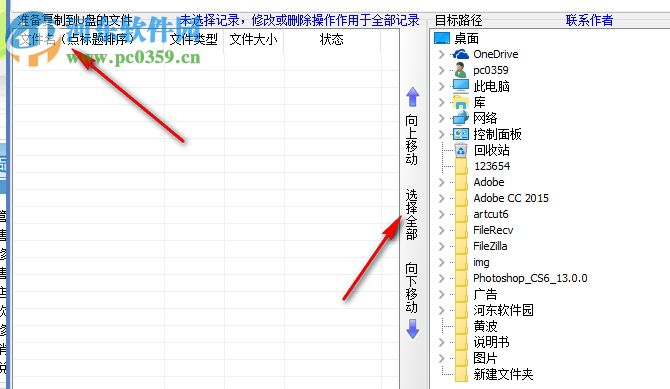Select the FileZilla folder label
This screenshot has width=670, height=389.
point(490,246)
